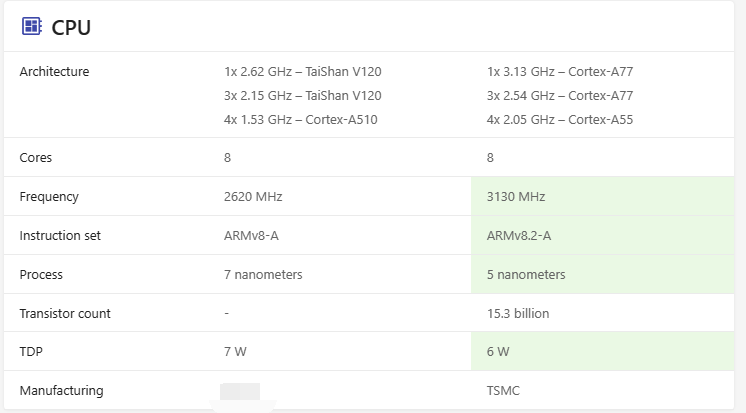Click the 1x 3.13 GHz Cortex-A77 entry
Image resolution: width=746 pixels, height=413 pixels.
pos(559,72)
